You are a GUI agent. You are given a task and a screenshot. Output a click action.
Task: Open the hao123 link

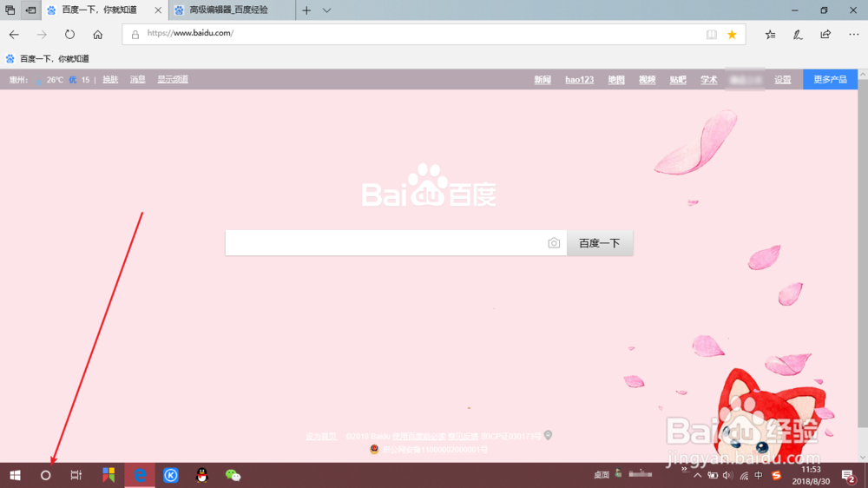click(579, 80)
